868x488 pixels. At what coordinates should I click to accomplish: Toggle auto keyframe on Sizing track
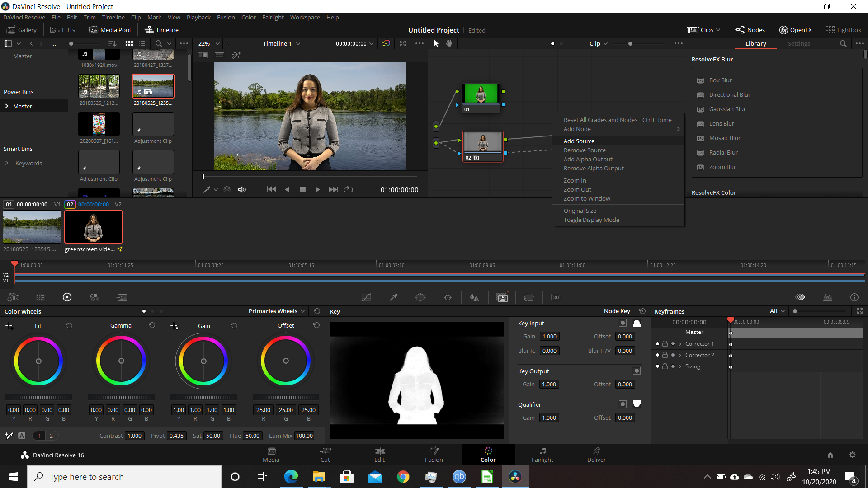(673, 366)
